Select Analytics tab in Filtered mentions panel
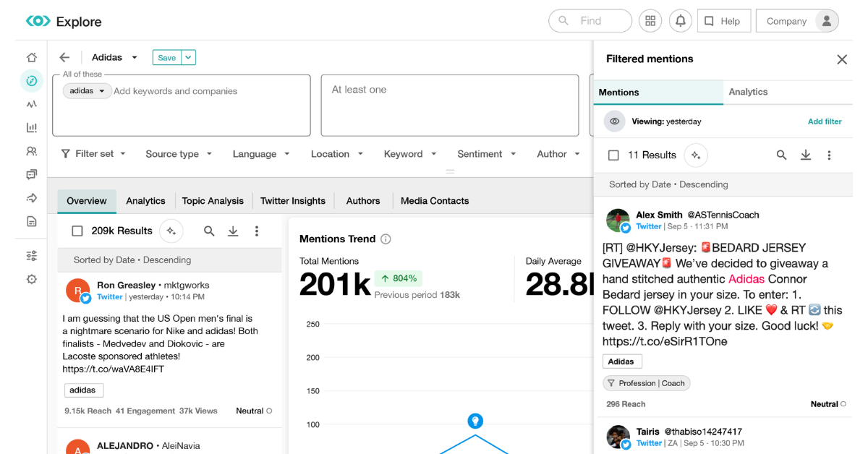The width and height of the screenshot is (868, 454). pyautogui.click(x=748, y=93)
